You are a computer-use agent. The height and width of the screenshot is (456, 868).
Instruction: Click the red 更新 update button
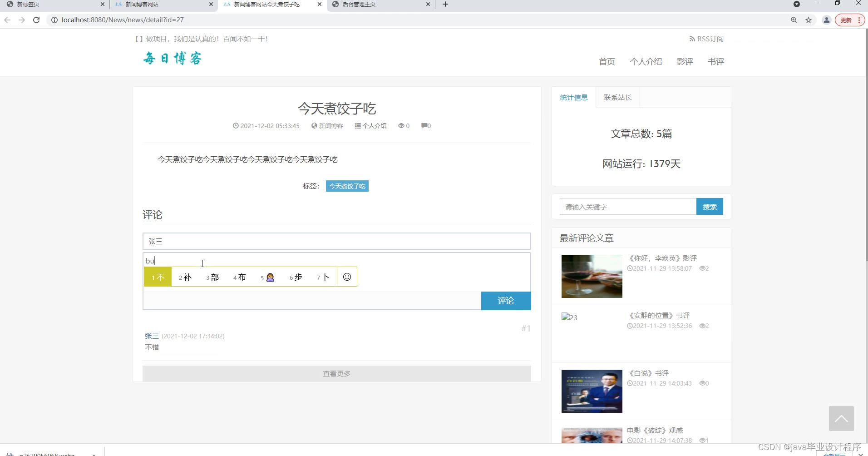click(850, 20)
